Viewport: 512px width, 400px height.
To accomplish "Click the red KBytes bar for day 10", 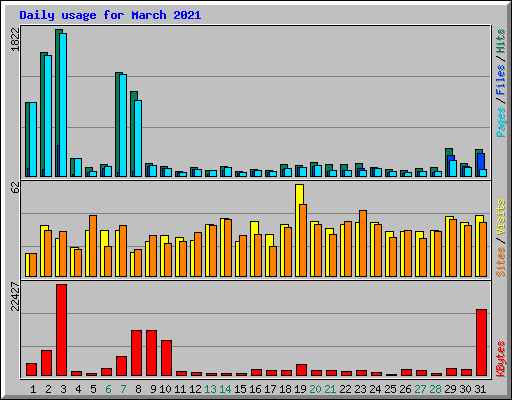I will click(167, 358).
